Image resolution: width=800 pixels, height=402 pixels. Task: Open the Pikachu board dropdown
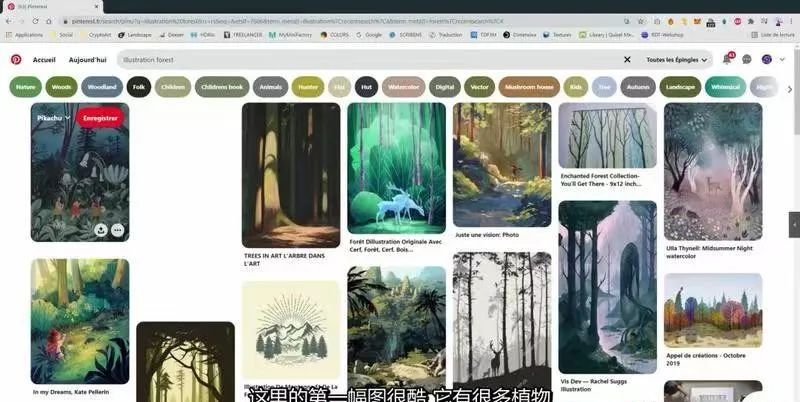53,118
